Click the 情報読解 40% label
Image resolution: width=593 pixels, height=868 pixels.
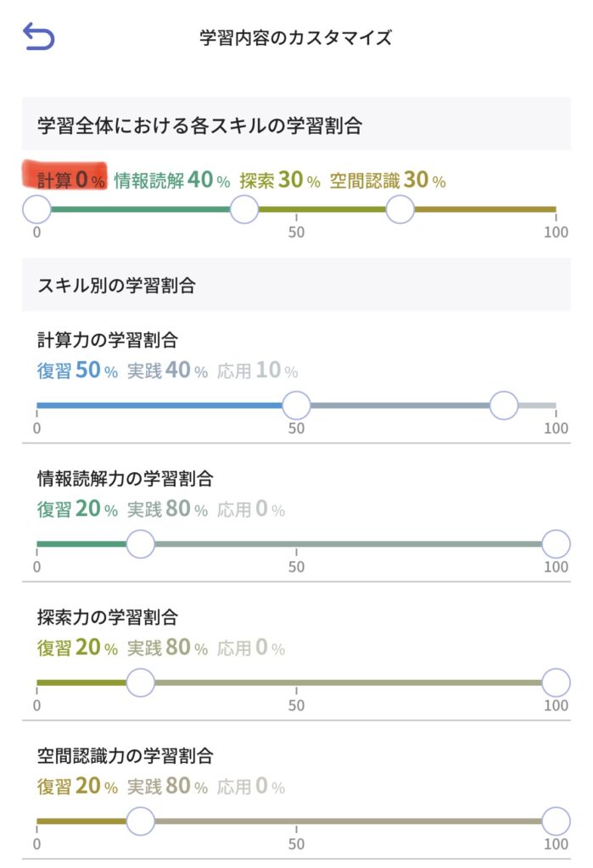171,180
